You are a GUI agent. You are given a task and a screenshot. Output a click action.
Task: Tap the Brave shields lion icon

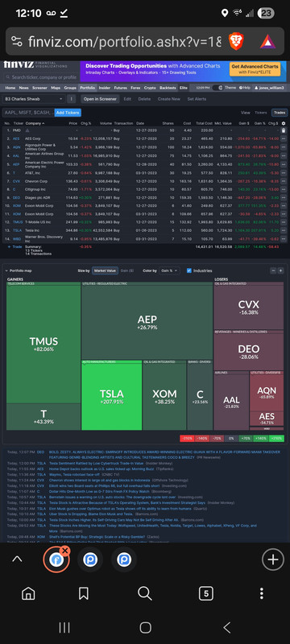pyautogui.click(x=236, y=42)
